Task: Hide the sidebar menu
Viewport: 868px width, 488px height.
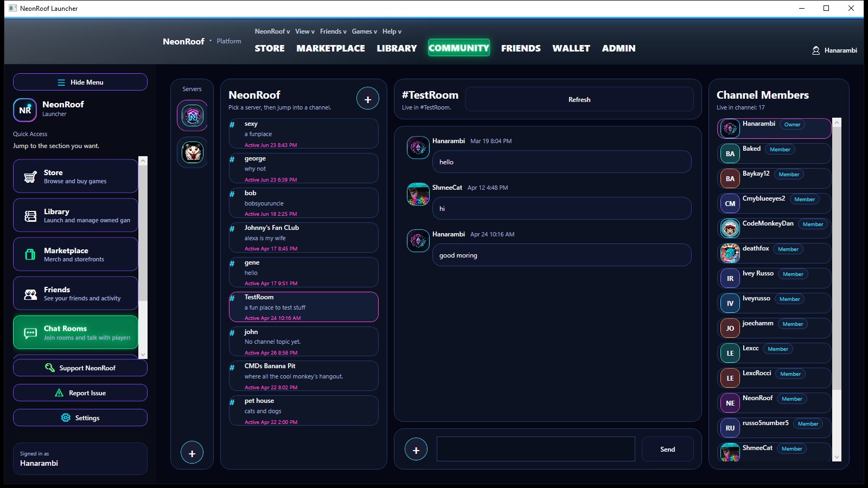Action: point(80,82)
